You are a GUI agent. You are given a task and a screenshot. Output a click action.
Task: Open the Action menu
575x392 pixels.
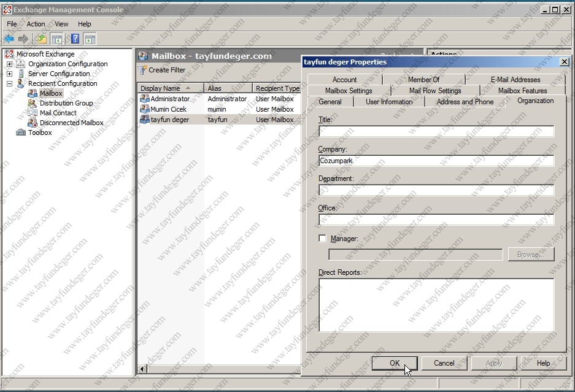(x=36, y=24)
